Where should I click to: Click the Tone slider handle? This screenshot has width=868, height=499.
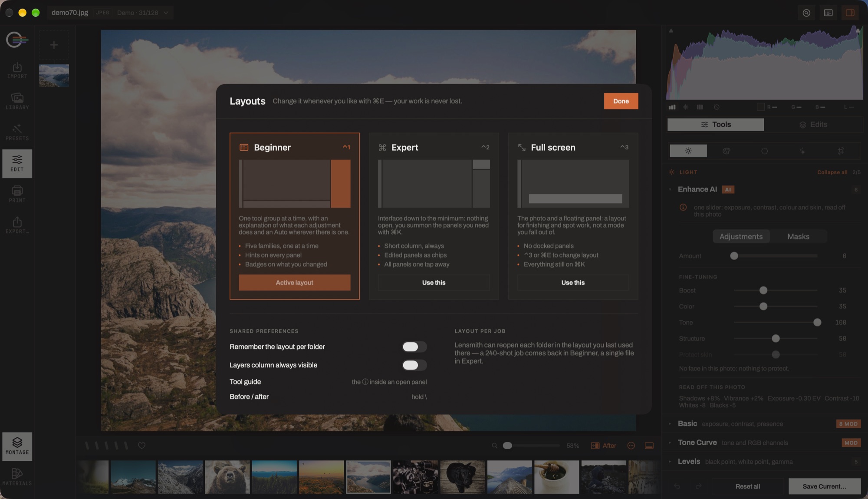[x=817, y=322]
